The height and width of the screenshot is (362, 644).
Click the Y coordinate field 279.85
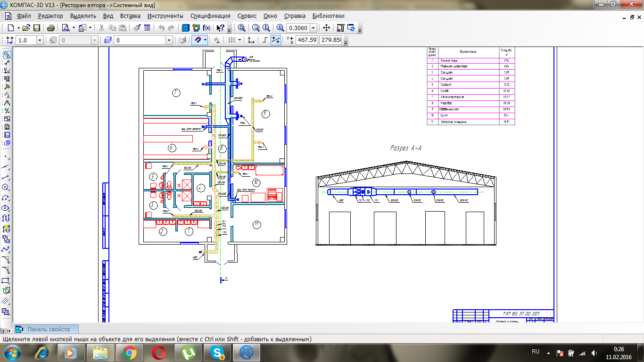(x=331, y=41)
